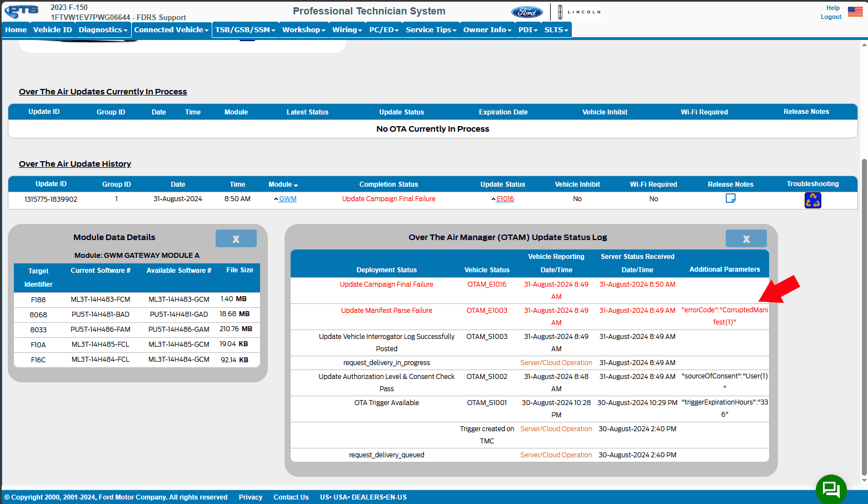The image size is (868, 504).
Task: Open the TSB/GSB/SSM menu
Action: coord(245,30)
